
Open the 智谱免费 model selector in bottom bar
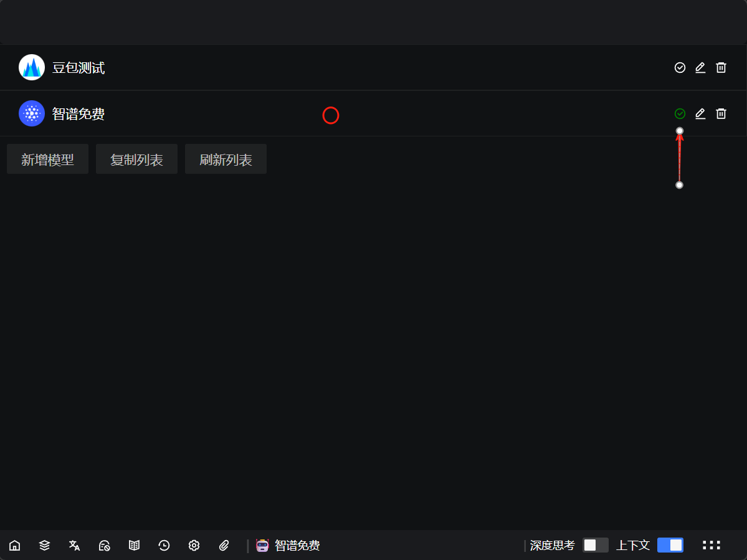[288, 546]
